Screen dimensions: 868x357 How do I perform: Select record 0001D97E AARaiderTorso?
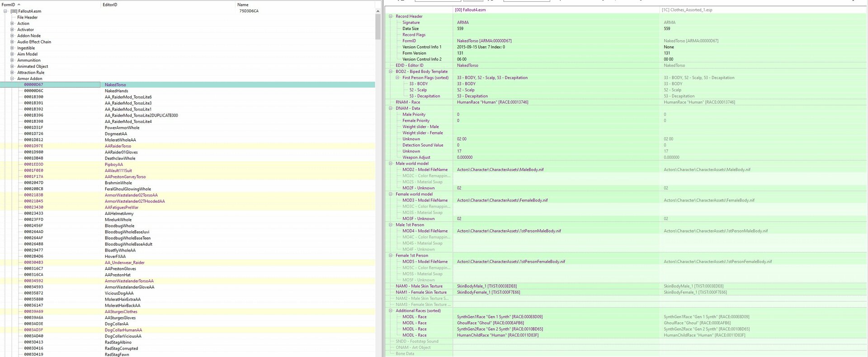188,146
